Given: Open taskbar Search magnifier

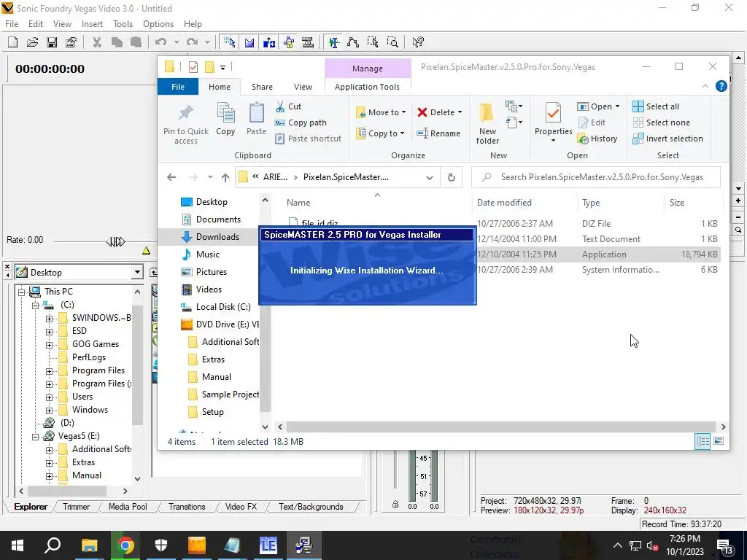Looking at the screenshot, I should tap(53, 545).
